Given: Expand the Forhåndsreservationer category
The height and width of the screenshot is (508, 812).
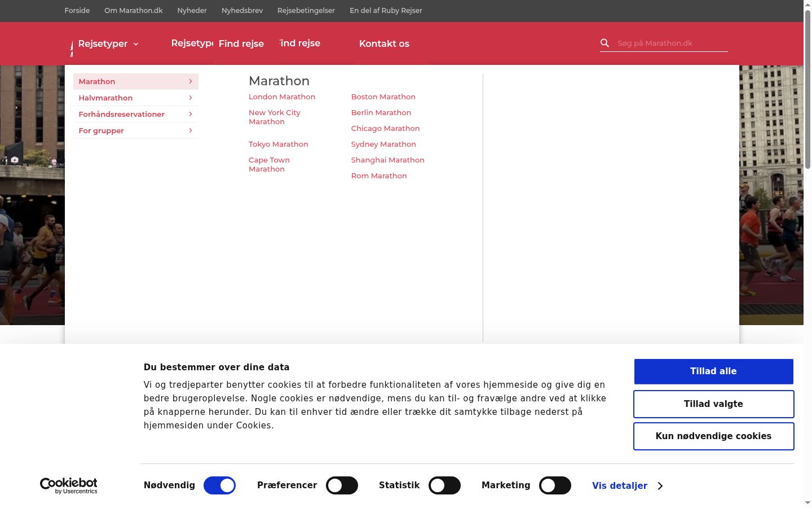Looking at the screenshot, I should point(136,114).
